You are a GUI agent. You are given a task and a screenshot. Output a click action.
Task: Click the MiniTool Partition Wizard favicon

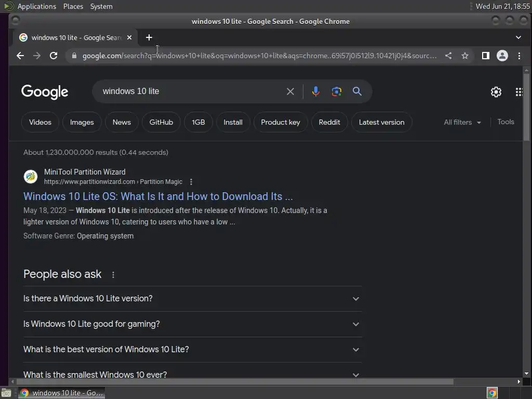[x=31, y=177]
